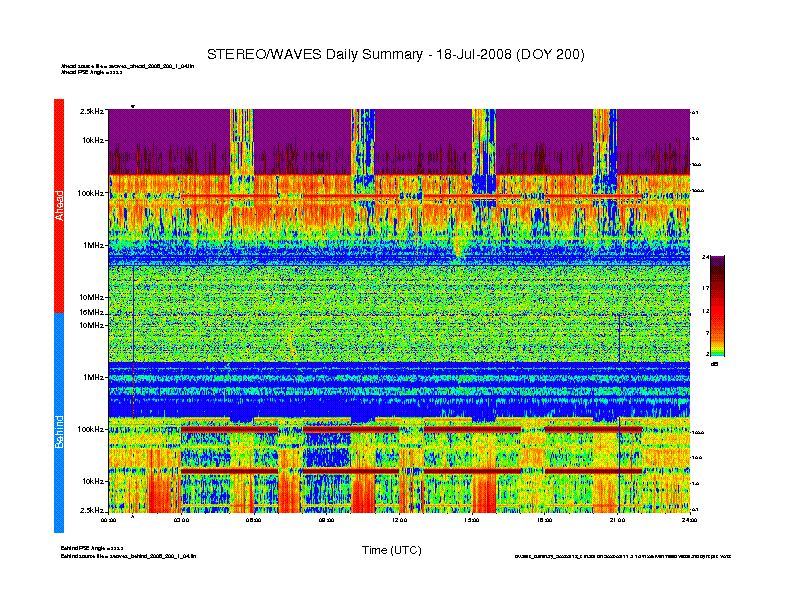Image resolution: width=792 pixels, height=612 pixels.
Task: Click the Ahead PZ Angle caption text
Action: [x=91, y=72]
